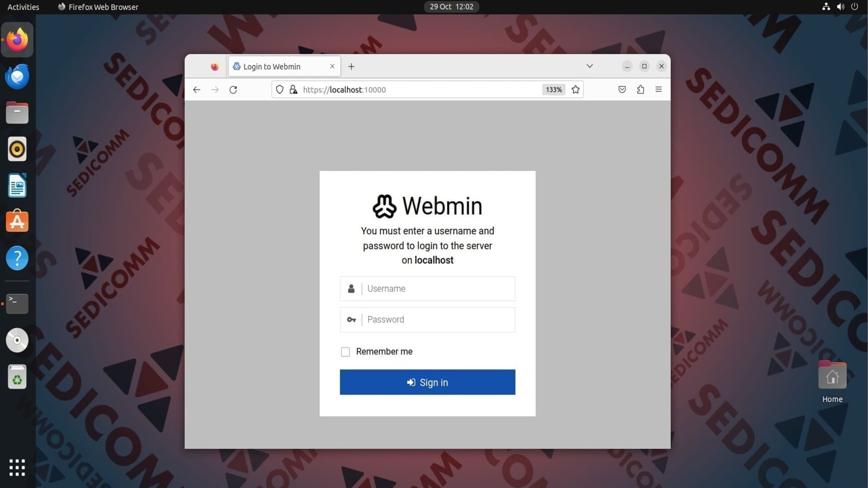The height and width of the screenshot is (488, 868).
Task: Launch LibreOffice Writer from the dock
Action: tap(17, 185)
